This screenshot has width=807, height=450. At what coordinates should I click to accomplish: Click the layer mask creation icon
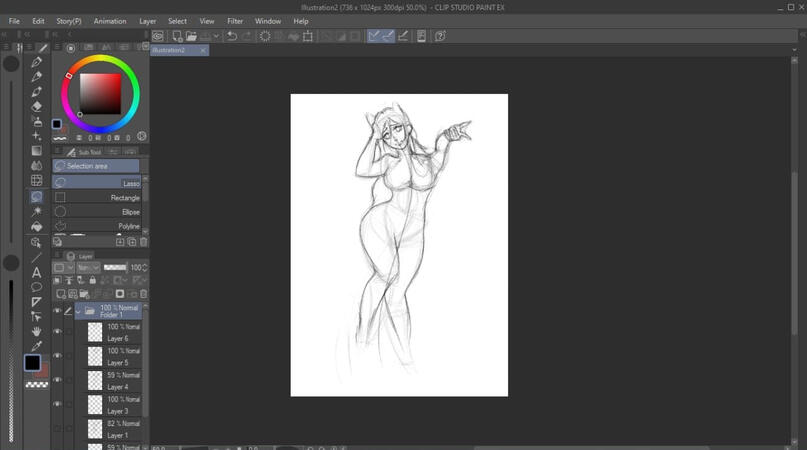(120, 294)
